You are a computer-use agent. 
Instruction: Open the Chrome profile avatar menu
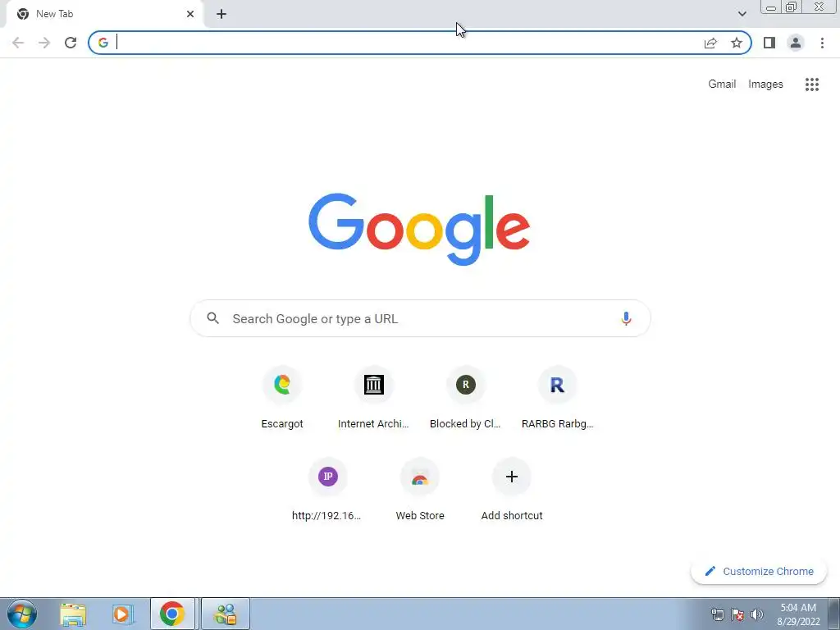coord(796,43)
